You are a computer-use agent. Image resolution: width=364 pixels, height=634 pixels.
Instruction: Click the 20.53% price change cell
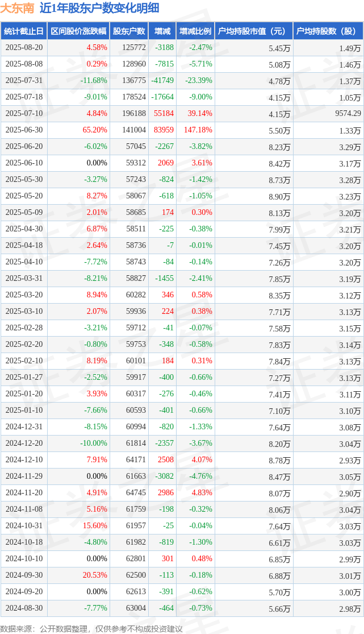point(95,575)
